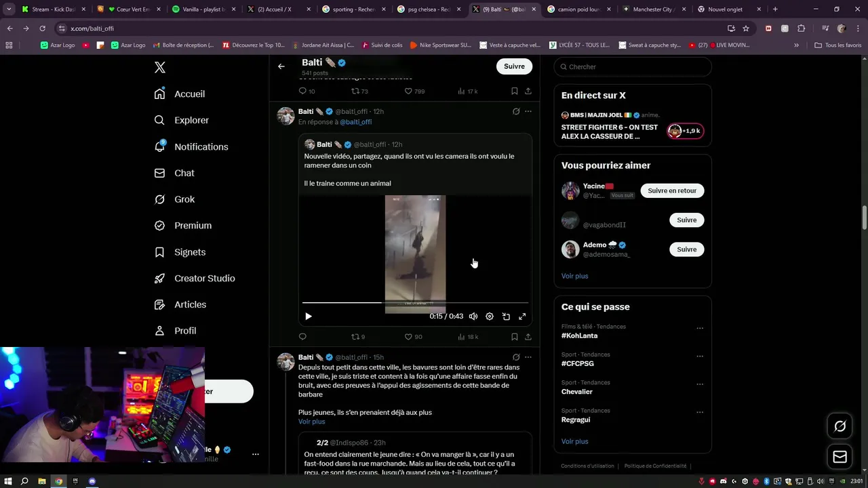Go back with the profile header arrow

click(x=281, y=66)
